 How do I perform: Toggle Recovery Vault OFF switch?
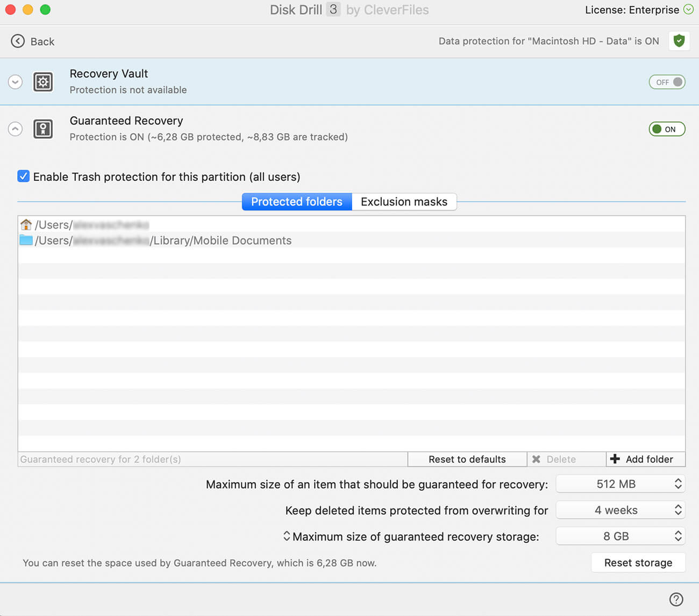coord(667,82)
